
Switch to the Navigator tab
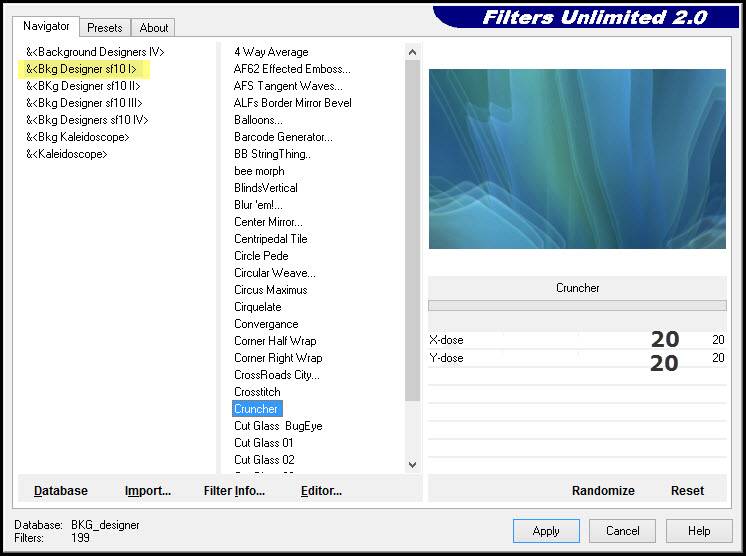click(x=46, y=26)
